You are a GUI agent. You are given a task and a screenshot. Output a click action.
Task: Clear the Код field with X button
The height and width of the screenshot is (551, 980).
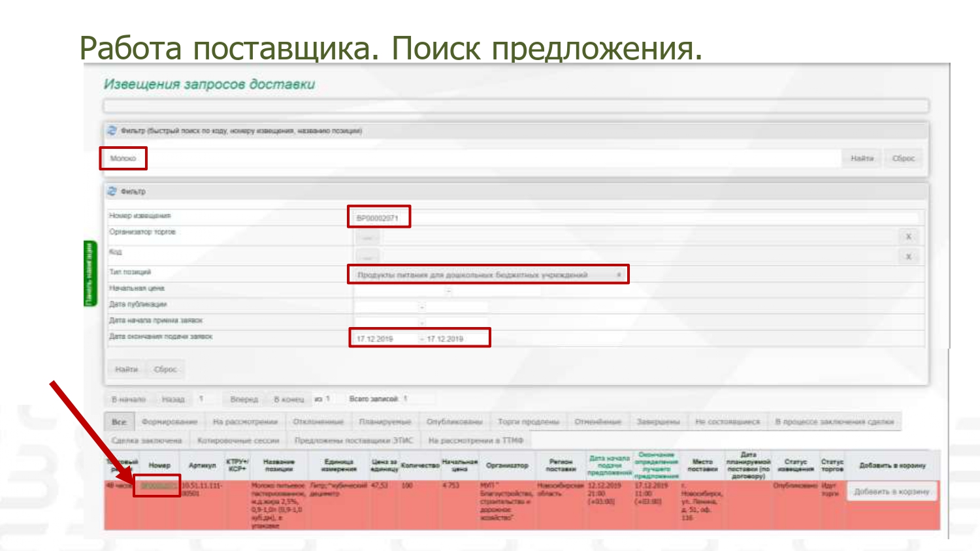click(x=907, y=257)
